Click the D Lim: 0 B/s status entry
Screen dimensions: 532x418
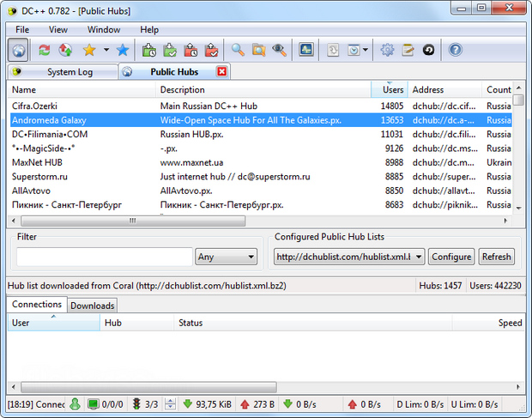[420, 404]
